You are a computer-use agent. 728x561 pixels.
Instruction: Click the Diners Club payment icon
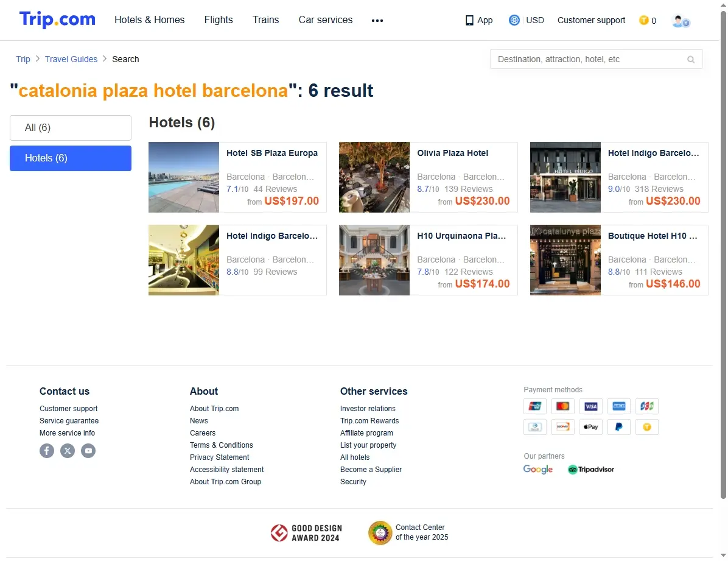535,426
